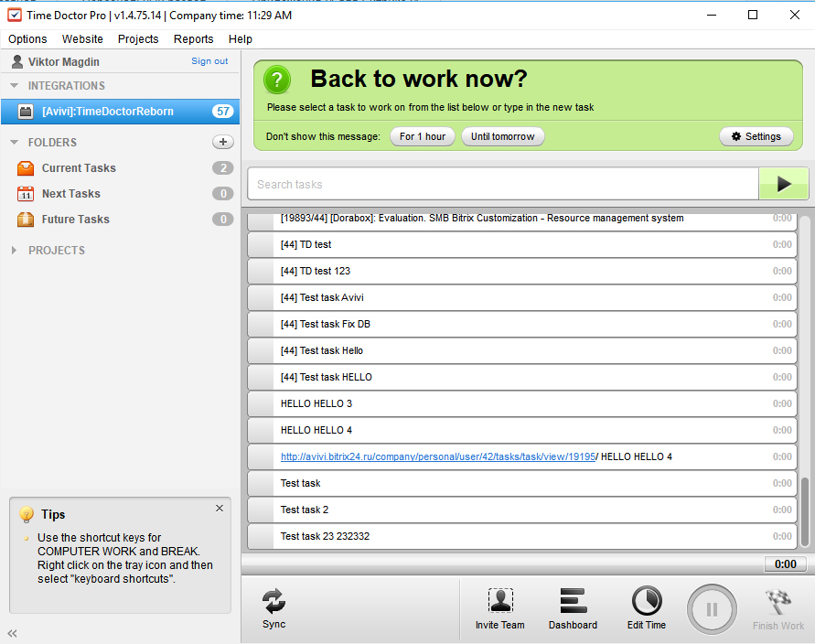The width and height of the screenshot is (815, 644).
Task: Start task with green play arrow
Action: [x=783, y=184]
